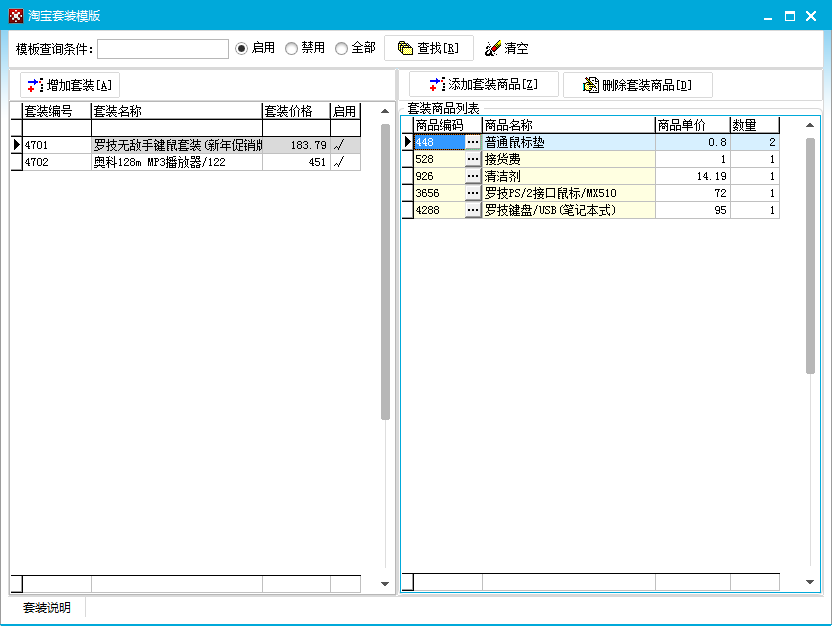Click the 商品名称 column header

[x=568, y=125]
